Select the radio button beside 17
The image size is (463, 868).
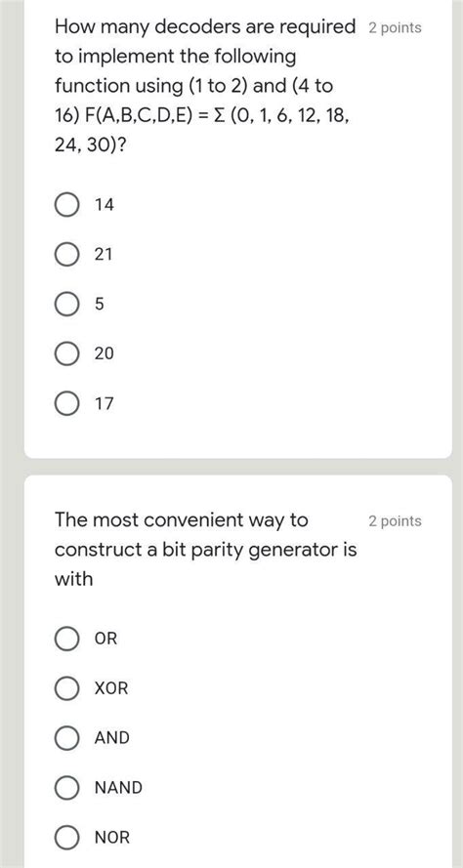click(66, 403)
